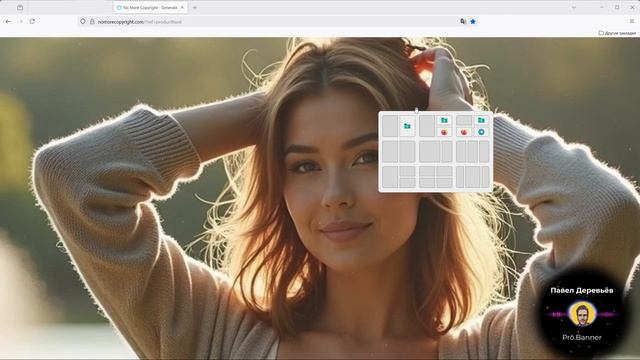Go back to the previous page

click(9, 21)
